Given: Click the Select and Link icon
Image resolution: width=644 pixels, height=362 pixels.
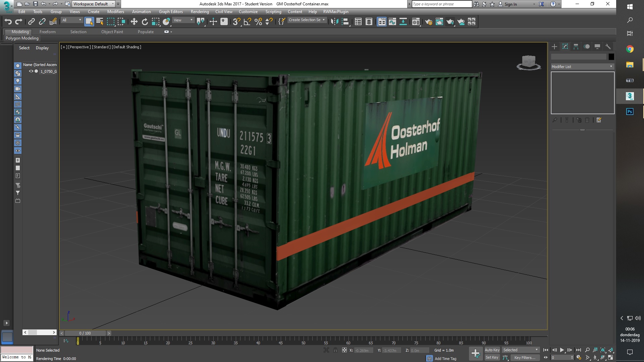Looking at the screenshot, I should 31,22.
